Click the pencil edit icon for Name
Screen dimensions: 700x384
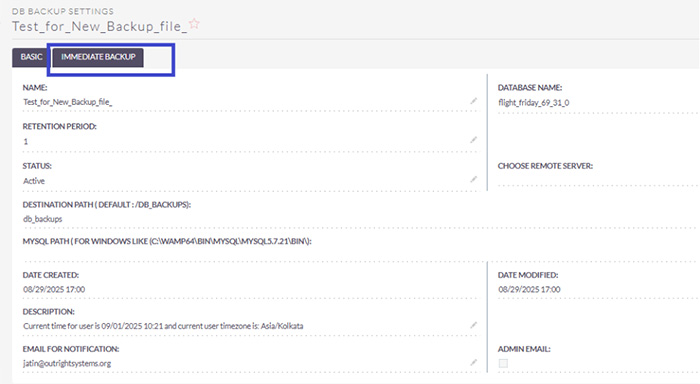click(x=473, y=101)
